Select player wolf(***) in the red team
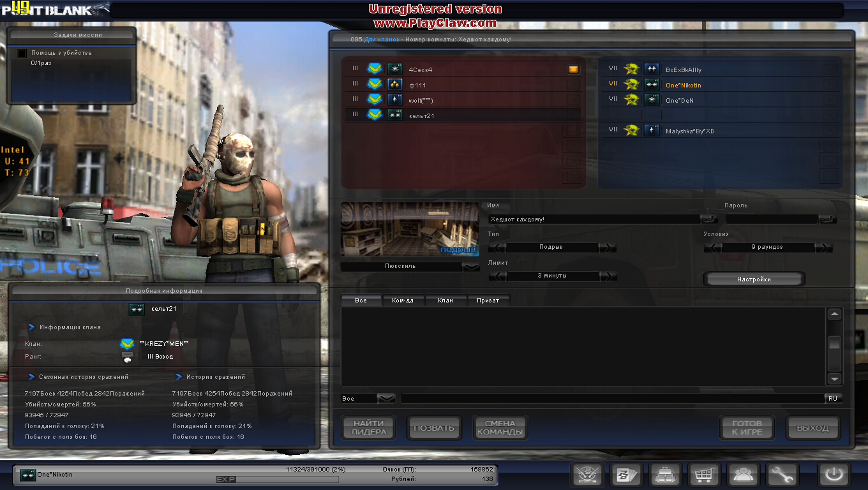Image resolution: width=868 pixels, height=490 pixels. [x=463, y=100]
